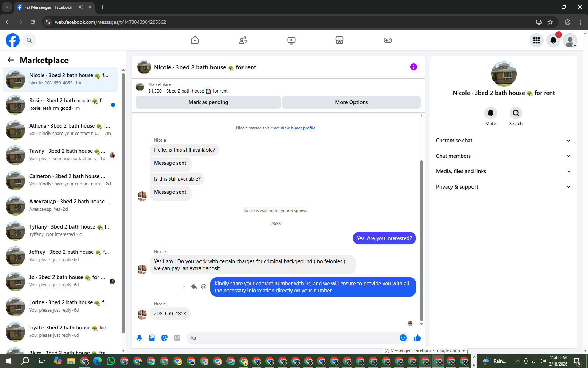Viewport: 588px width, 368px height.
Task: Expand Chat members section
Action: coord(503,156)
